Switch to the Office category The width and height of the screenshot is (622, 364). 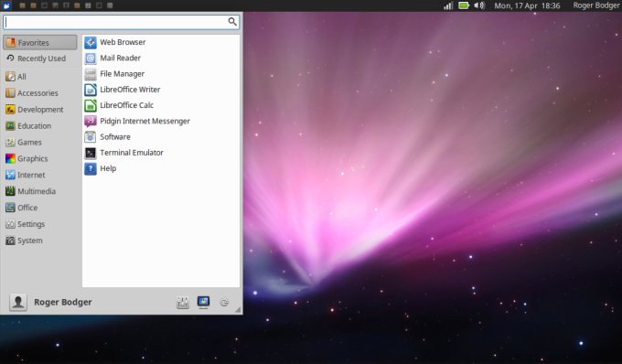pos(40,208)
